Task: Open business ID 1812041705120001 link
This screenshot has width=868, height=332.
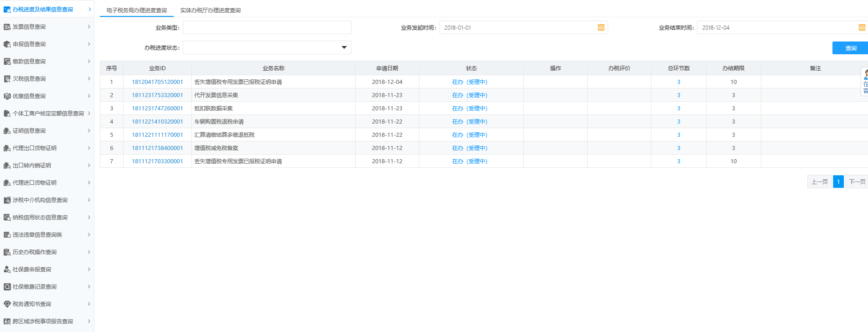Action: pos(157,82)
